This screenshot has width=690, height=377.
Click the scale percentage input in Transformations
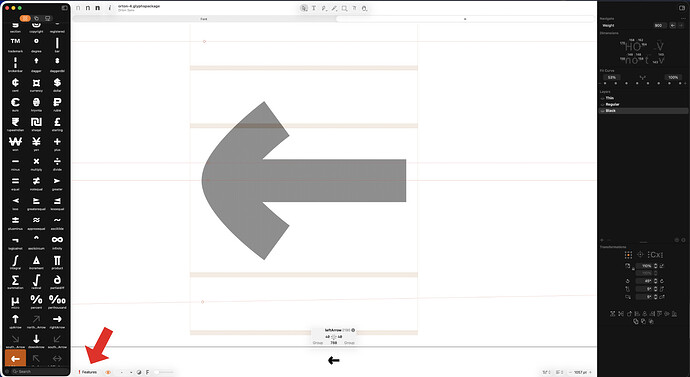(644, 266)
